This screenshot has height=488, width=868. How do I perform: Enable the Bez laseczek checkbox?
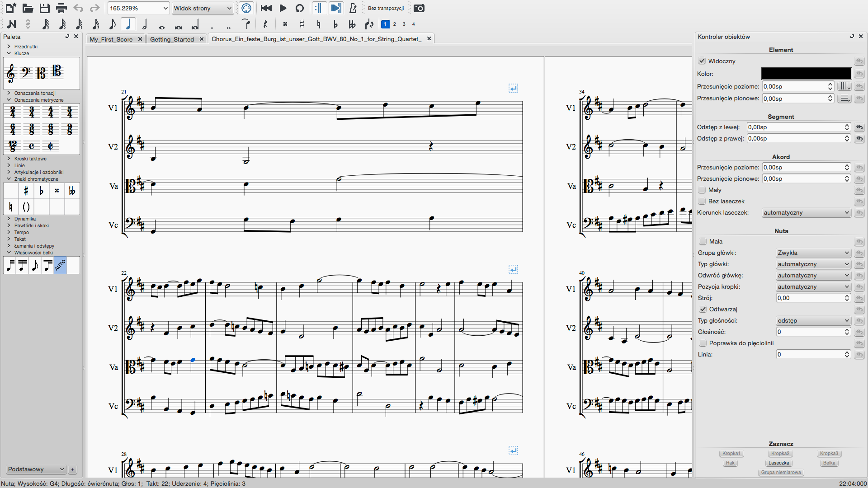click(x=702, y=201)
